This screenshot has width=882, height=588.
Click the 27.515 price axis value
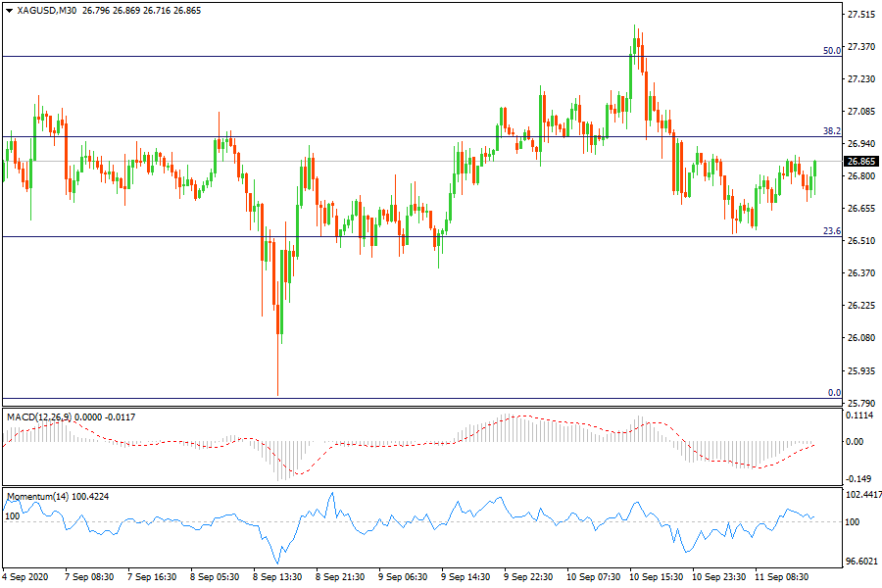click(860, 15)
